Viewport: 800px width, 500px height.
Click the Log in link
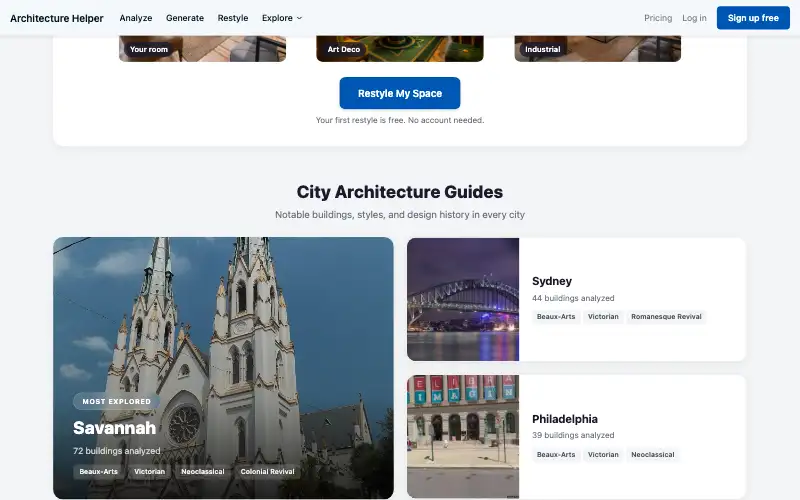point(694,18)
